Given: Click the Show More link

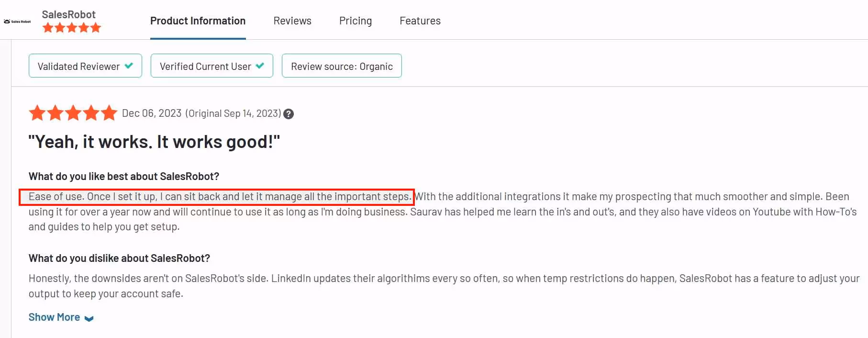Looking at the screenshot, I should click(54, 316).
